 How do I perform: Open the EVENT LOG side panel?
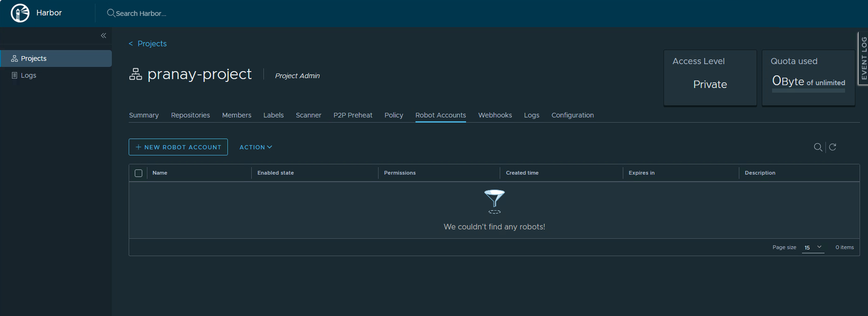coord(863,59)
